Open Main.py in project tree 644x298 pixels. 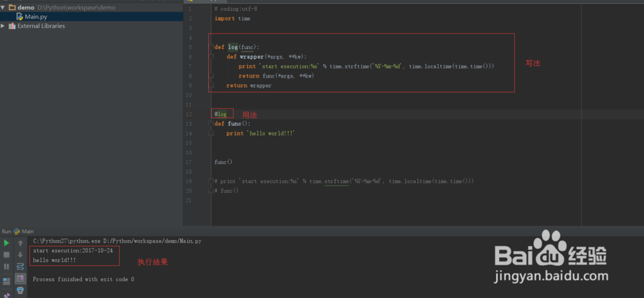(36, 17)
